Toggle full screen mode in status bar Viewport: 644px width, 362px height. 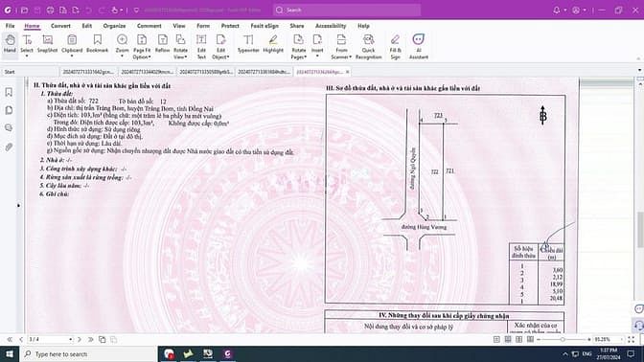tap(632, 339)
